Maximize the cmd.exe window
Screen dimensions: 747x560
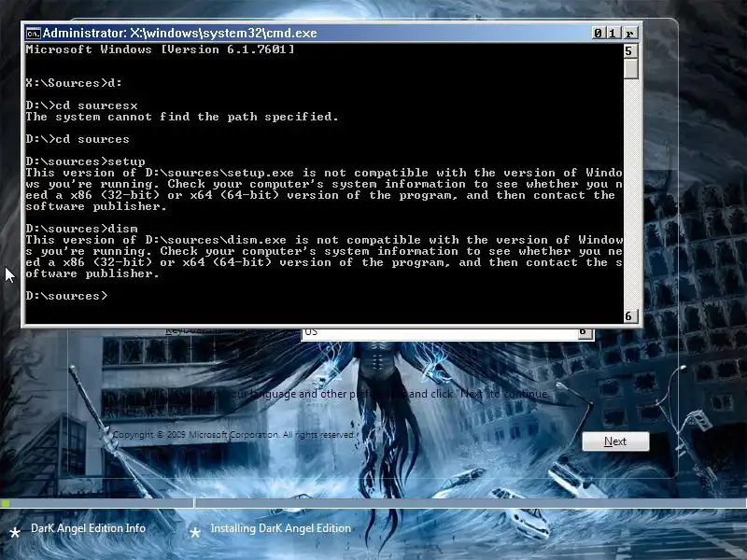[x=613, y=34]
